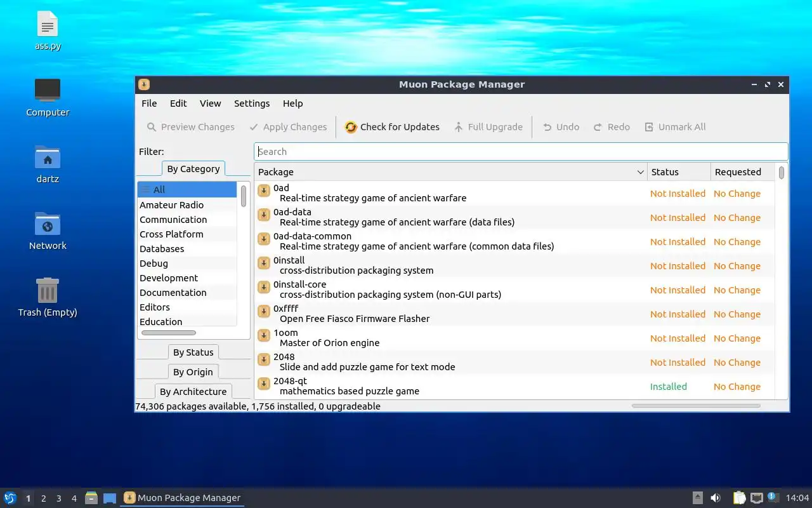Click Unmark All toolbar button
This screenshot has width=812, height=508.
click(x=675, y=127)
